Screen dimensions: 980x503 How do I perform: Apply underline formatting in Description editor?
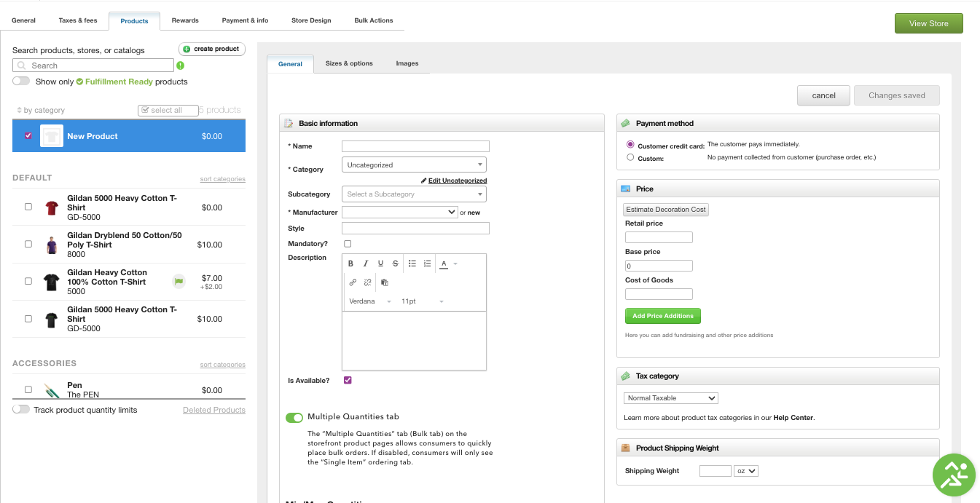click(380, 264)
